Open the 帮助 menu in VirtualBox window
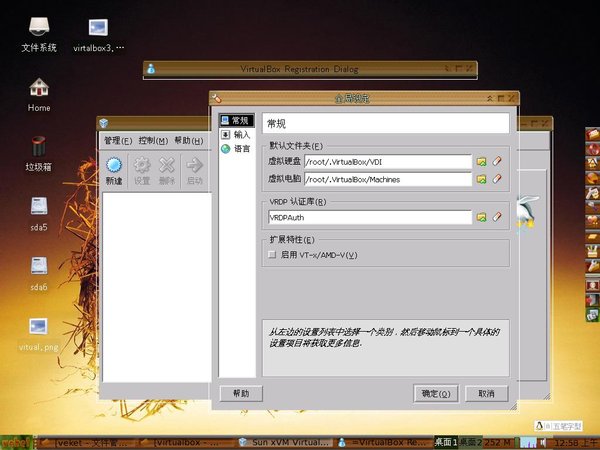Viewport: 600px width, 450px height. 189,141
